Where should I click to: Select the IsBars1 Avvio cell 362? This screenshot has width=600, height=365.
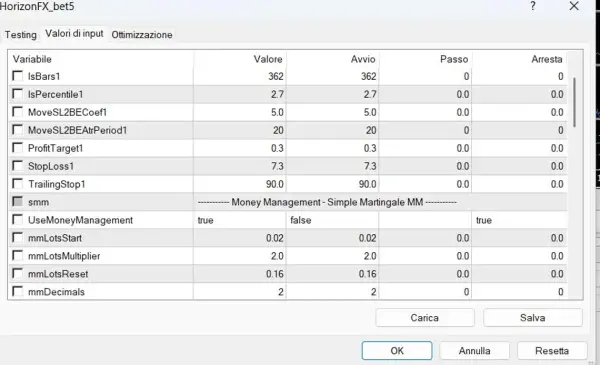tap(333, 76)
